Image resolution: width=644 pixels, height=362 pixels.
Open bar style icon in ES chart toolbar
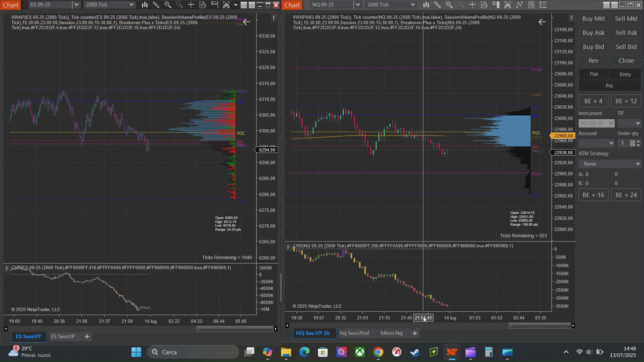145,5
